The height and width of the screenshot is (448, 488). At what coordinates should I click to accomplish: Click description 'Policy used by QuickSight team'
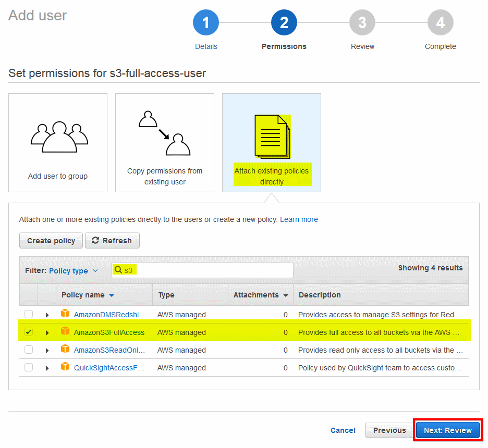coord(380,368)
